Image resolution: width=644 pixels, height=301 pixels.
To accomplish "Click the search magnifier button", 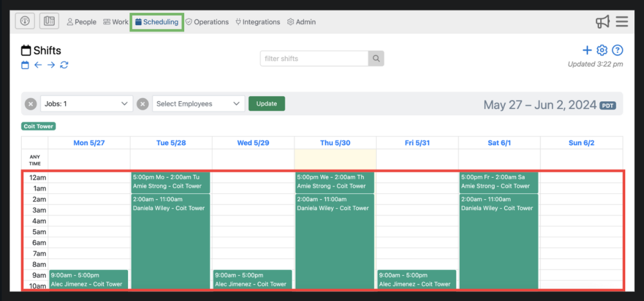I will click(x=376, y=59).
